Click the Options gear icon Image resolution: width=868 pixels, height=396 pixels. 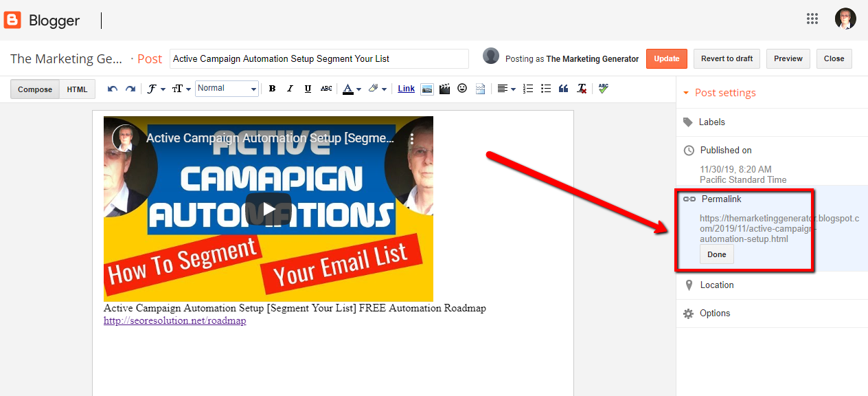pyautogui.click(x=689, y=313)
